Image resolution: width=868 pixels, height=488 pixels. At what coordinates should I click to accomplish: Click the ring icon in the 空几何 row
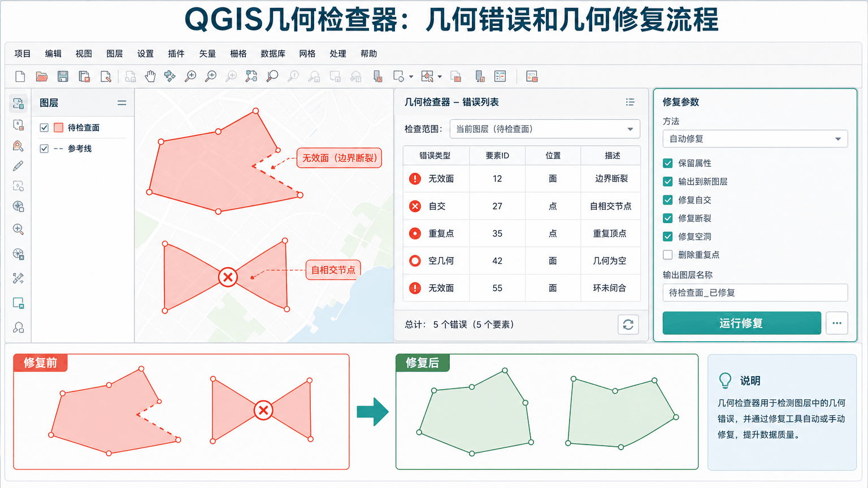coord(415,261)
